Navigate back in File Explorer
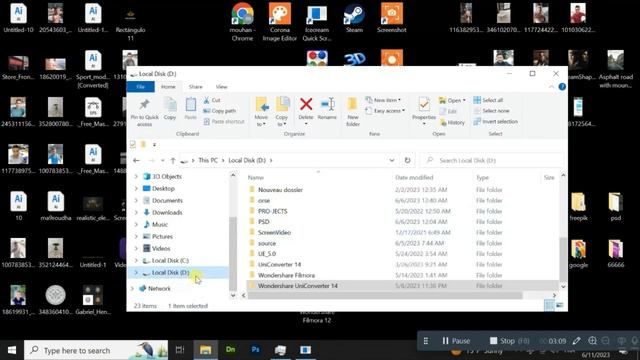 point(136,160)
